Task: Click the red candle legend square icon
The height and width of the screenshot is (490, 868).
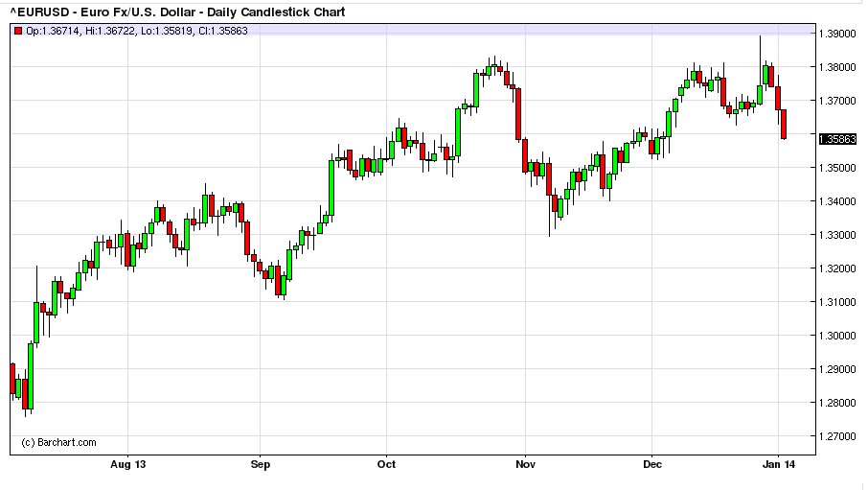Action: point(18,31)
